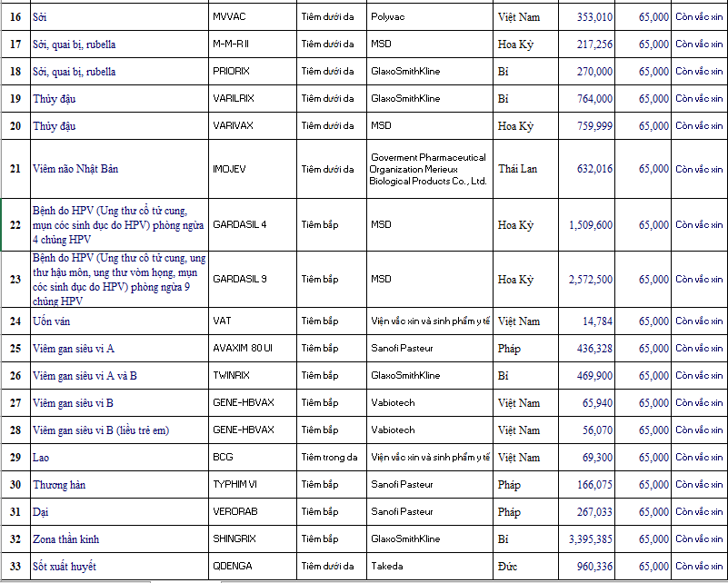
Task: Select "Viêm gan siêu vi B (liều trẻ em)" cell
Action: [x=119, y=430]
